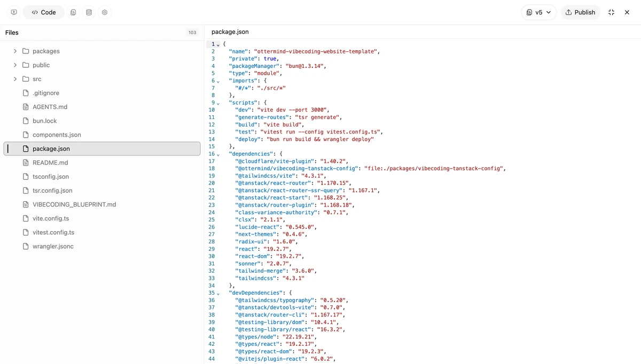Open wrangler.jsonc file
The height and width of the screenshot is (364, 641).
(102, 246)
